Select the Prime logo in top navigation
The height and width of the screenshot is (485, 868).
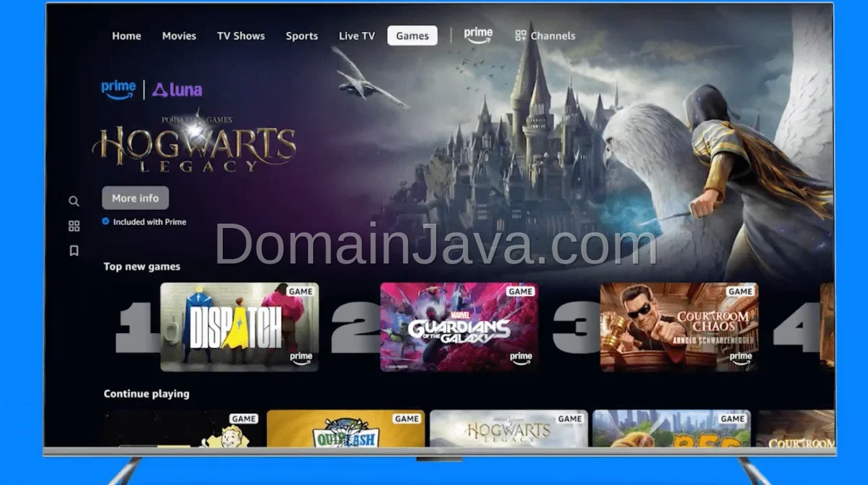pyautogui.click(x=478, y=35)
